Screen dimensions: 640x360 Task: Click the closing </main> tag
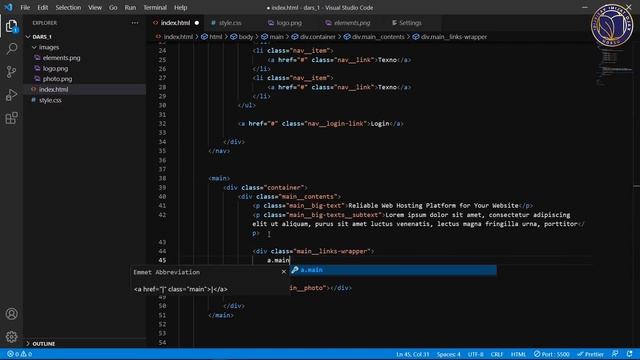221,315
